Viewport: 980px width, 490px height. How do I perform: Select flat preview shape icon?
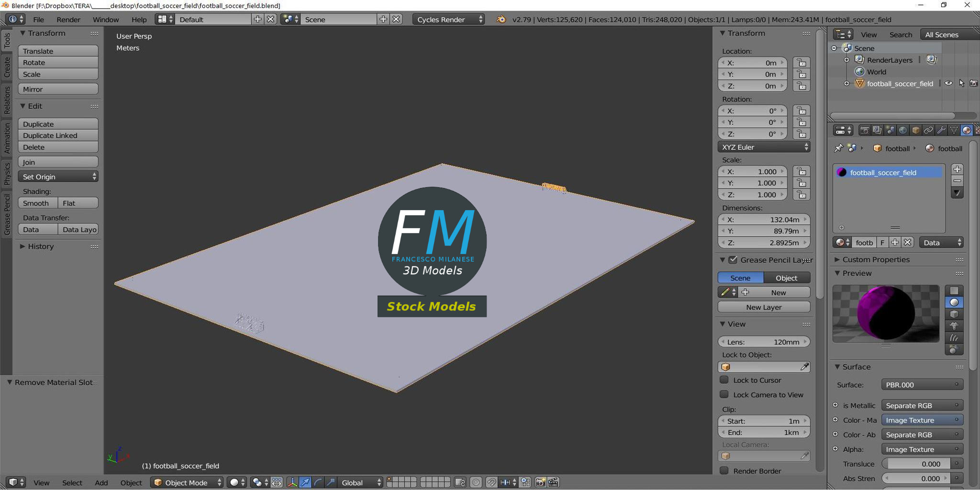point(954,290)
